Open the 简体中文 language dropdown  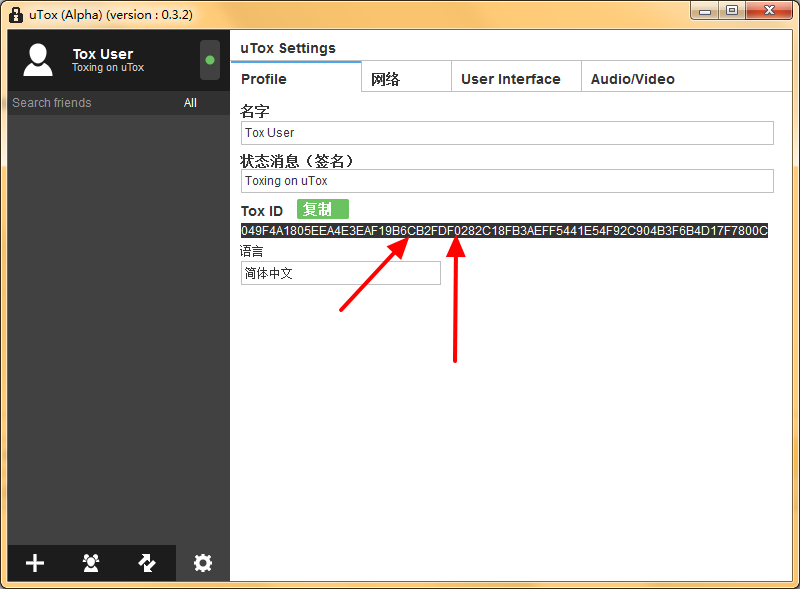click(341, 273)
